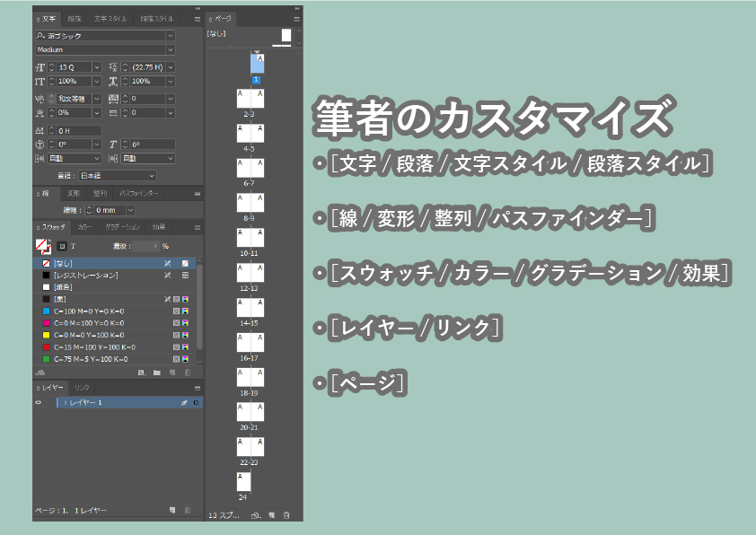Screen dimensions: 756x535
Task: Select the [紙色] swatch row
Action: pyautogui.click(x=115, y=287)
